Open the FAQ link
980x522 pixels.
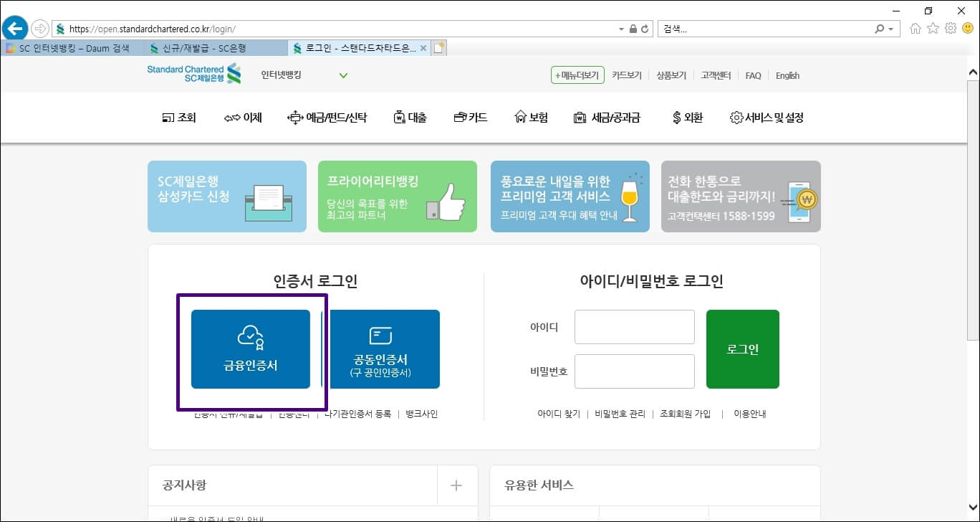click(753, 75)
